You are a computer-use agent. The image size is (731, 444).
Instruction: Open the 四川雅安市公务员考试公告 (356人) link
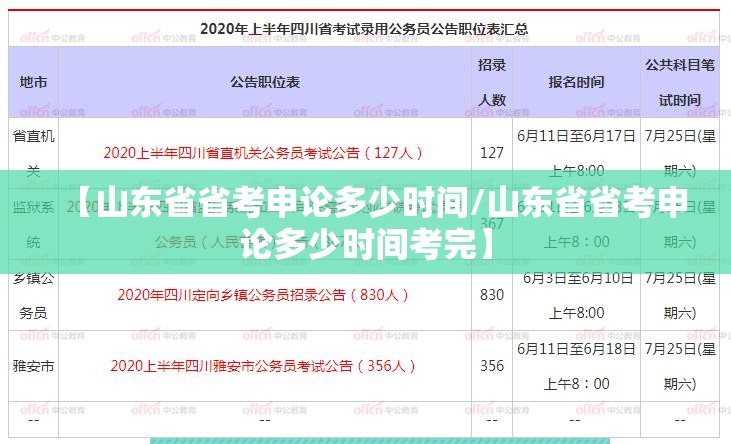click(264, 366)
